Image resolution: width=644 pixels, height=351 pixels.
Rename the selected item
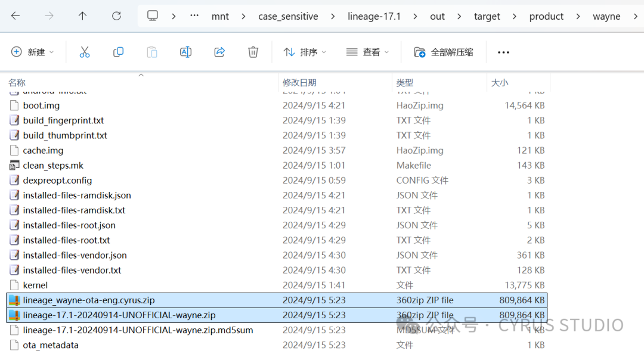pyautogui.click(x=185, y=52)
